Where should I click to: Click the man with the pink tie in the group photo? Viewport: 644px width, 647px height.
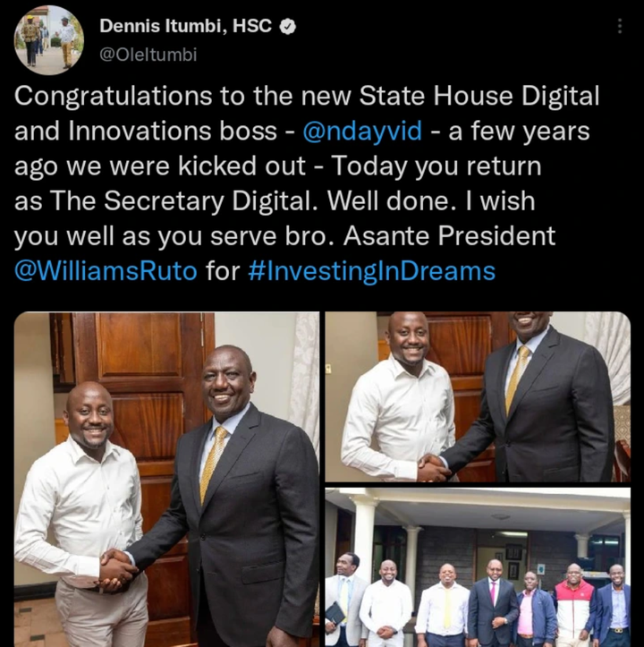(492, 602)
